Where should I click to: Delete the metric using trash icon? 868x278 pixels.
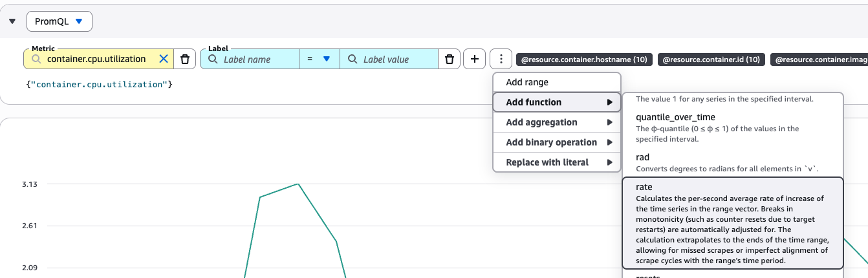pos(184,59)
